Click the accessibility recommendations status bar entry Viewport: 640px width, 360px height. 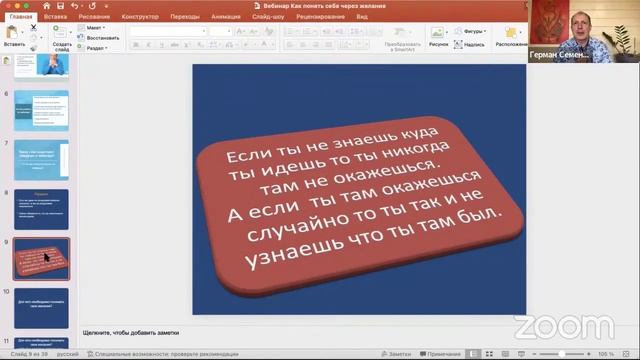click(x=163, y=354)
